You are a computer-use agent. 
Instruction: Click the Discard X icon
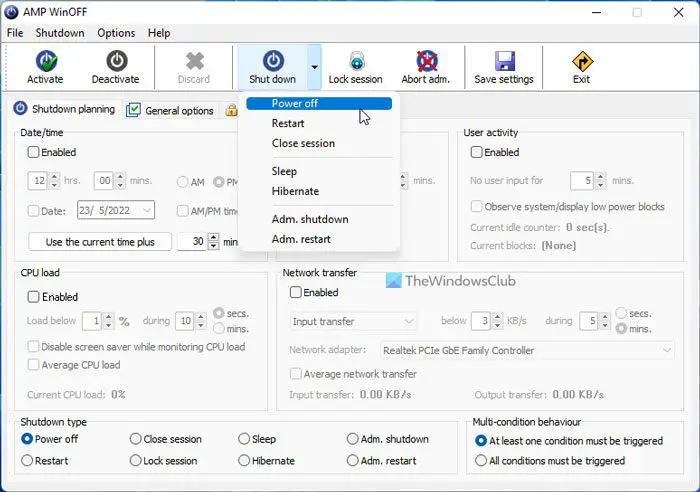tap(195, 61)
